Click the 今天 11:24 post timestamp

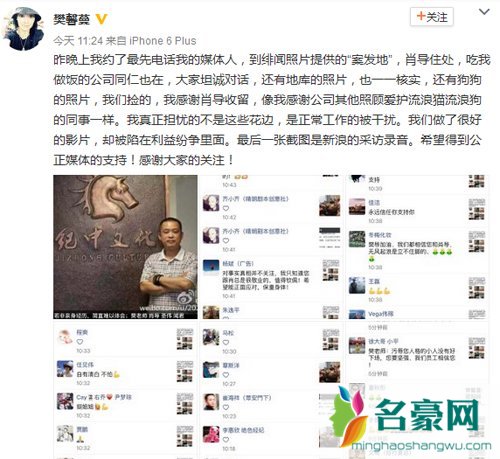click(78, 41)
